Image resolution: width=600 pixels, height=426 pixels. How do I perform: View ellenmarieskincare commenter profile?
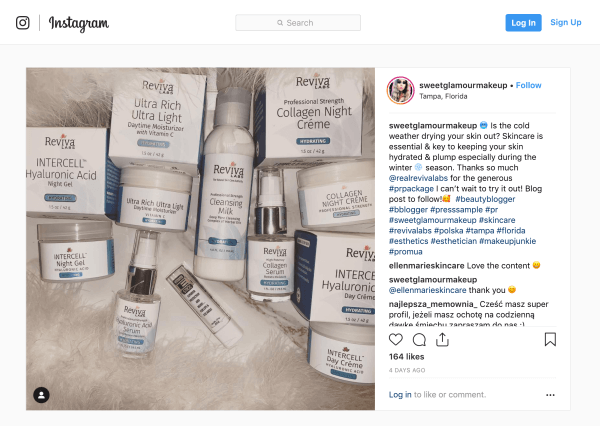click(x=426, y=266)
